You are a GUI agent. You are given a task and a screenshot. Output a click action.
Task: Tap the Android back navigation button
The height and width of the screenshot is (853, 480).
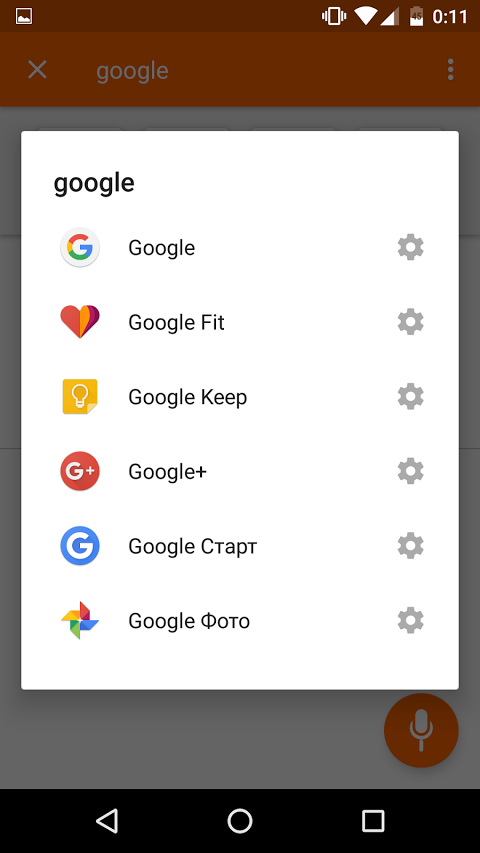pyautogui.click(x=107, y=820)
